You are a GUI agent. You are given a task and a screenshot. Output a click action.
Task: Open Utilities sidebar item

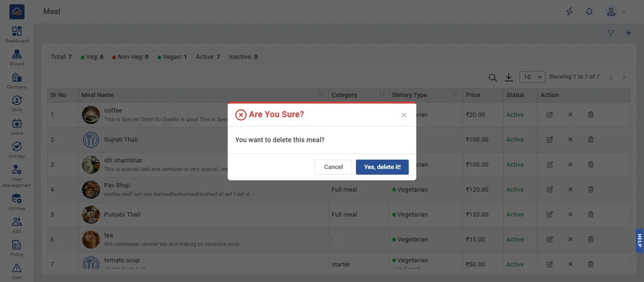point(17,202)
